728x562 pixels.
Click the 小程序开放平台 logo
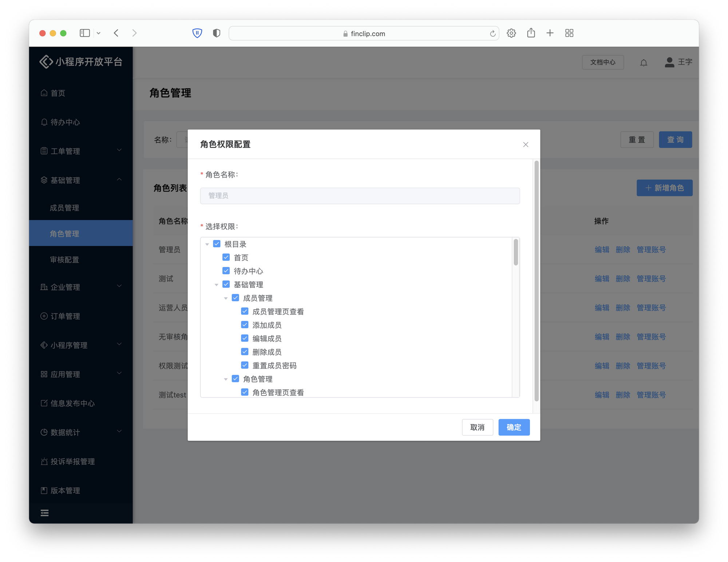click(81, 62)
